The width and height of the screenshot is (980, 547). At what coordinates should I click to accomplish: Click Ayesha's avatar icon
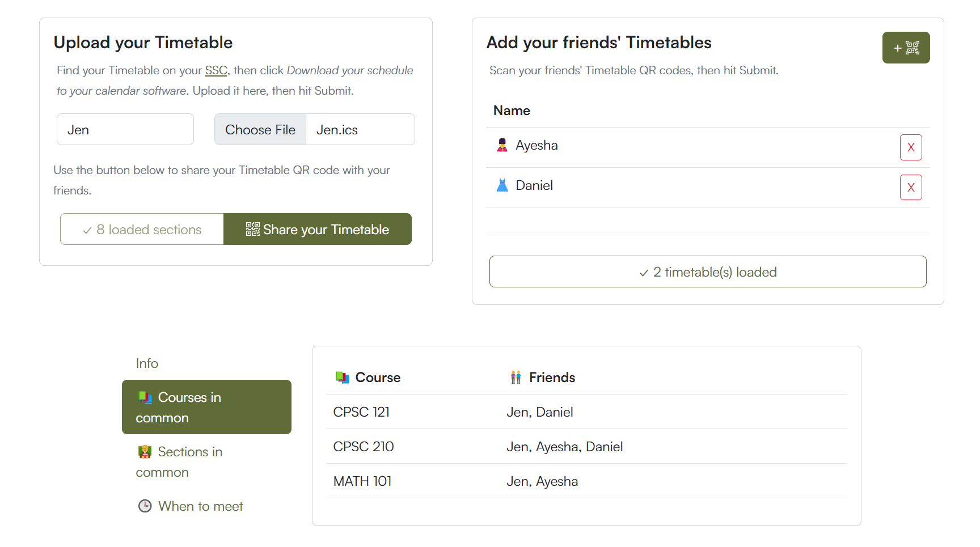(502, 146)
